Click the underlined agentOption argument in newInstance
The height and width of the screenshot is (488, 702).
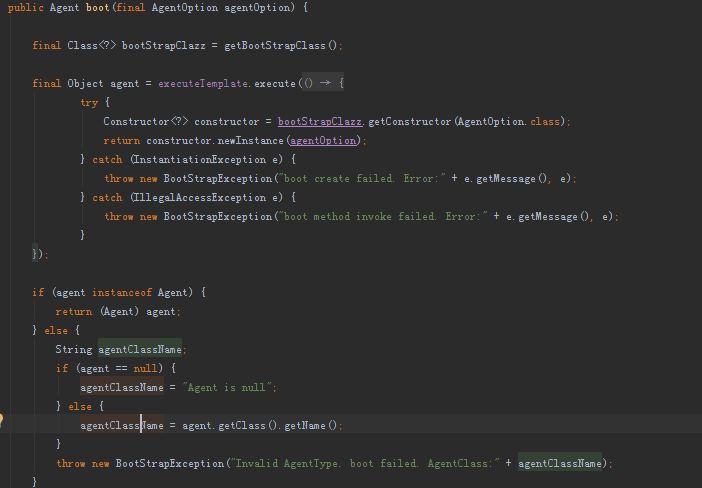322,140
